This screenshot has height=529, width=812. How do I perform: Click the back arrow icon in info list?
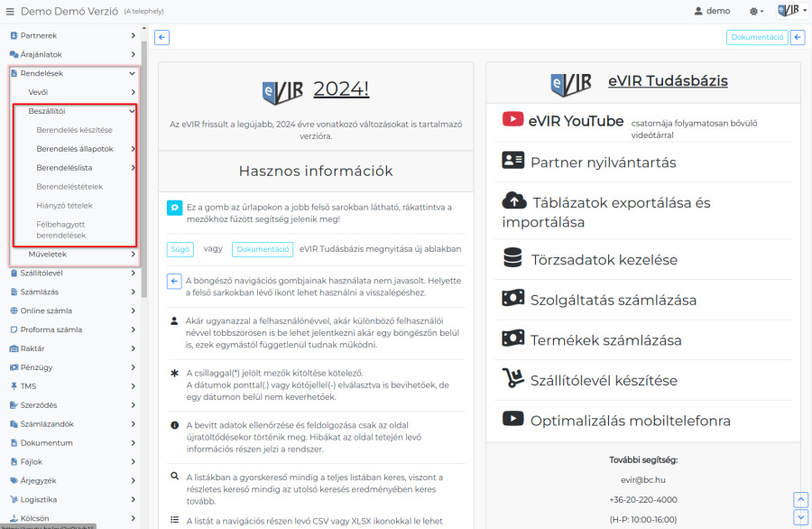(x=174, y=282)
